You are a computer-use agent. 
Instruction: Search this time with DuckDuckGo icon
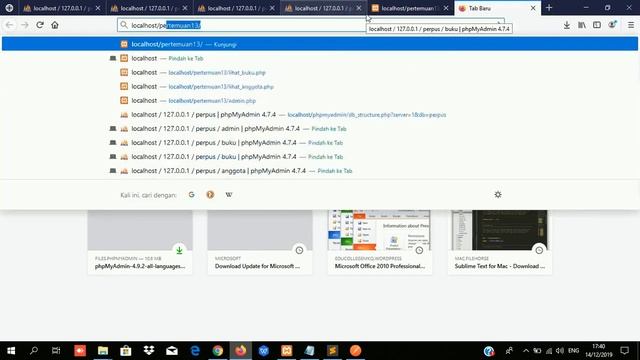pyautogui.click(x=210, y=195)
